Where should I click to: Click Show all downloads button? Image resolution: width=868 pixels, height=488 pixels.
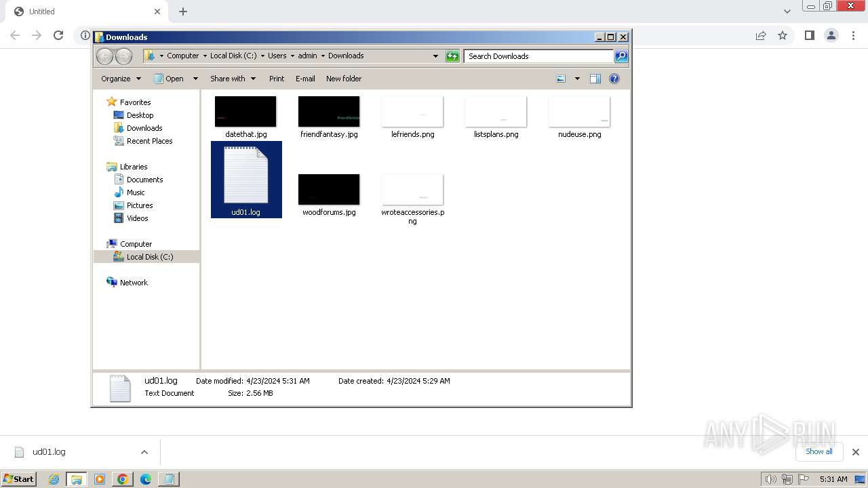[x=819, y=451]
